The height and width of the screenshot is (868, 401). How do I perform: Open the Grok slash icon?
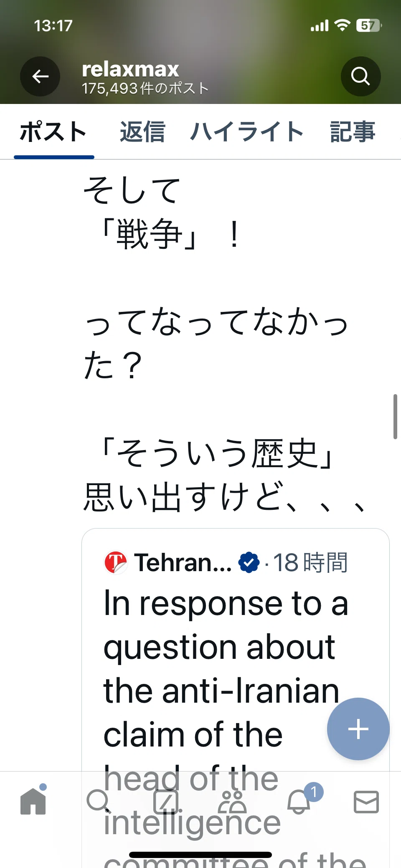coord(166,802)
